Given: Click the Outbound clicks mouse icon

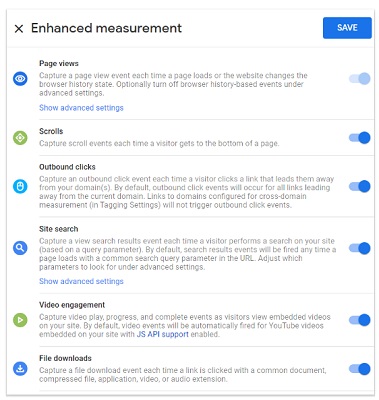Looking at the screenshot, I should click(x=20, y=186).
